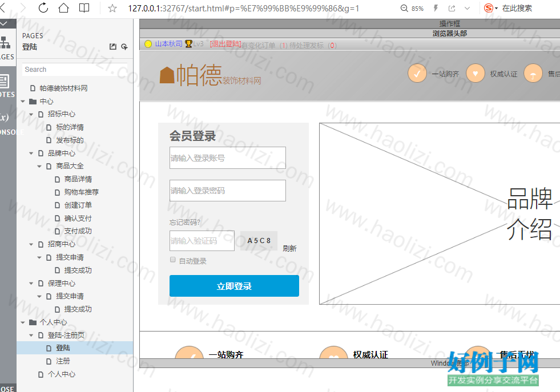Click the 帕德 house logo icon
The width and height of the screenshot is (560, 392).
(x=167, y=76)
